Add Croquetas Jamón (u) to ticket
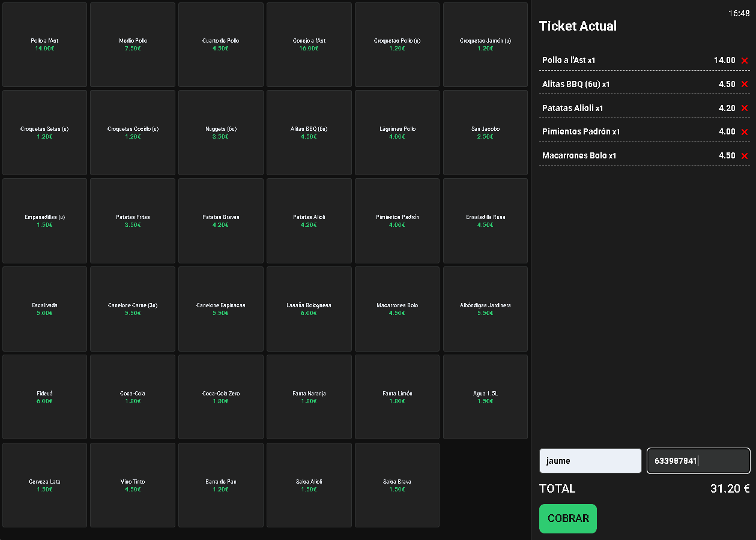The image size is (756, 540). [x=485, y=44]
